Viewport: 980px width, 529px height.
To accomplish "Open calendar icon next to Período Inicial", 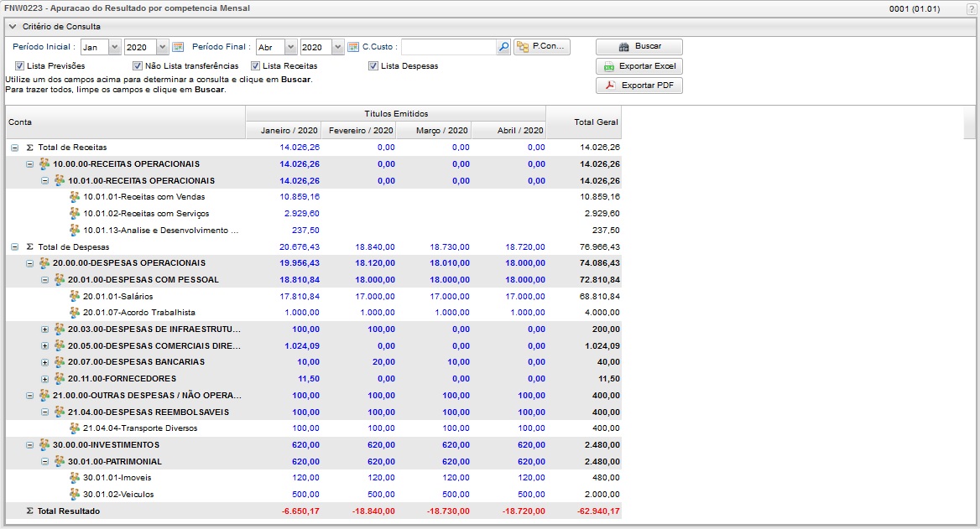I will 178,47.
